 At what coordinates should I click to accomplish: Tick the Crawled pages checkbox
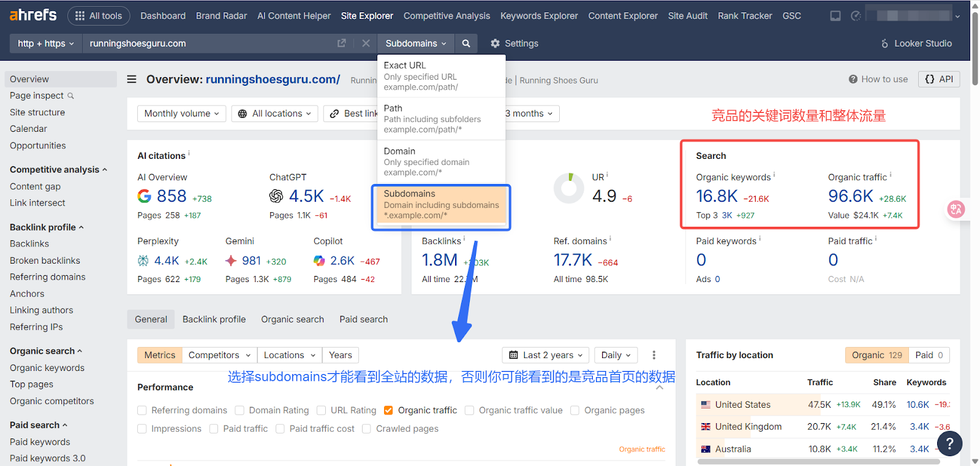click(366, 429)
